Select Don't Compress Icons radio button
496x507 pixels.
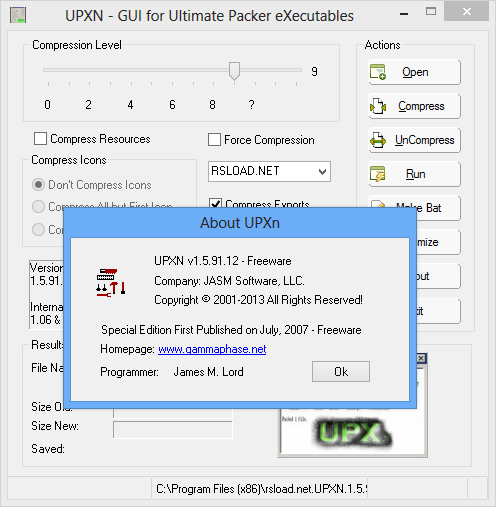[38, 184]
